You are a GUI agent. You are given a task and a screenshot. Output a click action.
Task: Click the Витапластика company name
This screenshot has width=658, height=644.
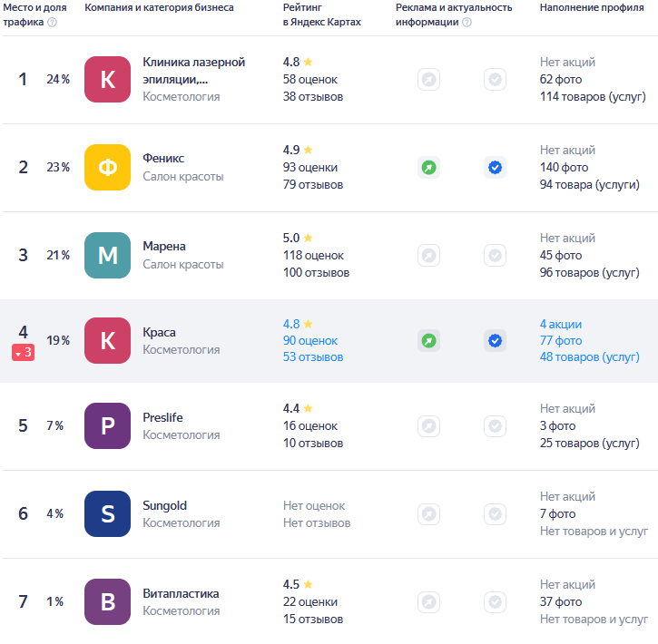(x=181, y=594)
